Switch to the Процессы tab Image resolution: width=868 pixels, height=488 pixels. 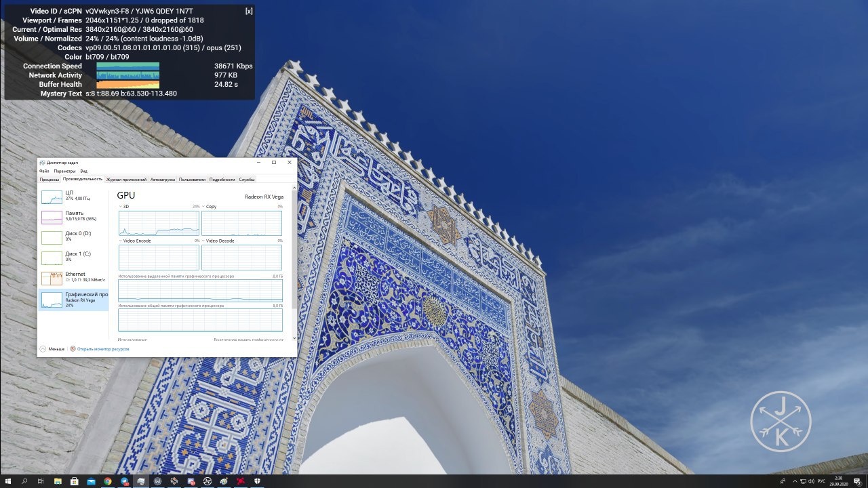tap(50, 180)
